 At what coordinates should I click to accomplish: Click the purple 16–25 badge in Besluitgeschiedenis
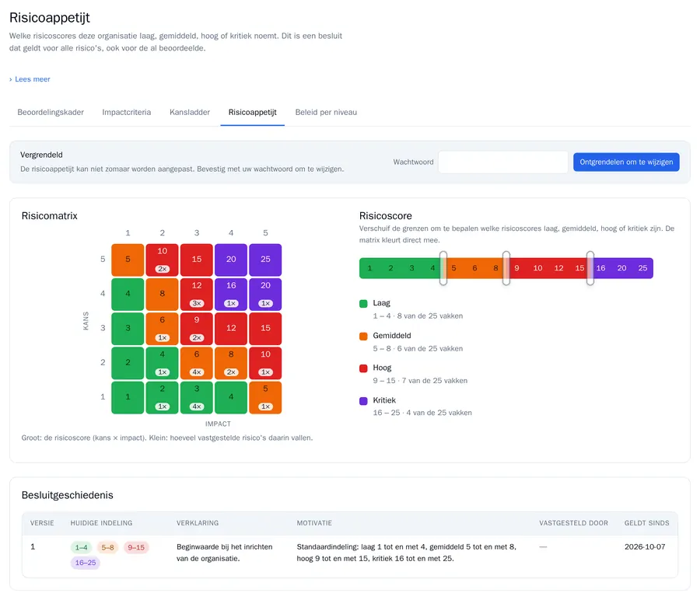point(86,563)
